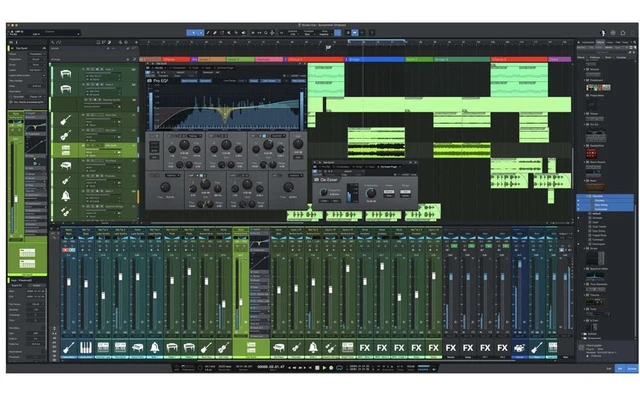Expand the Pedalboard folder in browser
The height and width of the screenshot is (400, 640).
tap(584, 80)
